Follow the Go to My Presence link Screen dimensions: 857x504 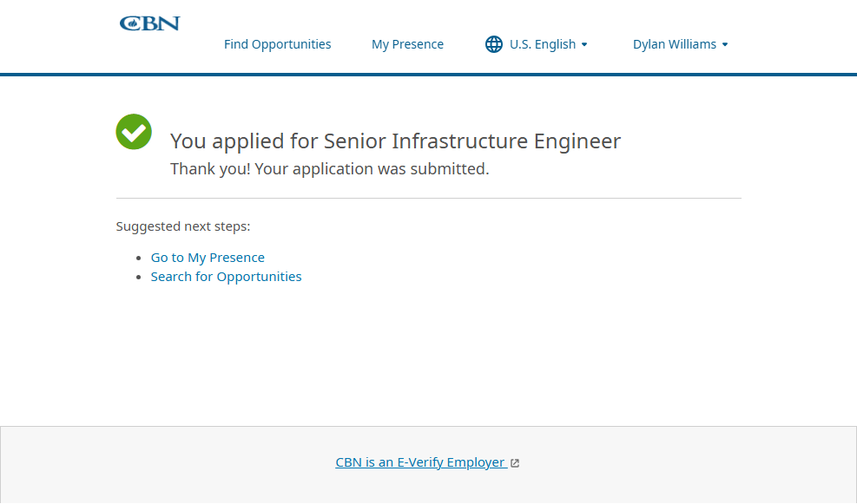[208, 258]
